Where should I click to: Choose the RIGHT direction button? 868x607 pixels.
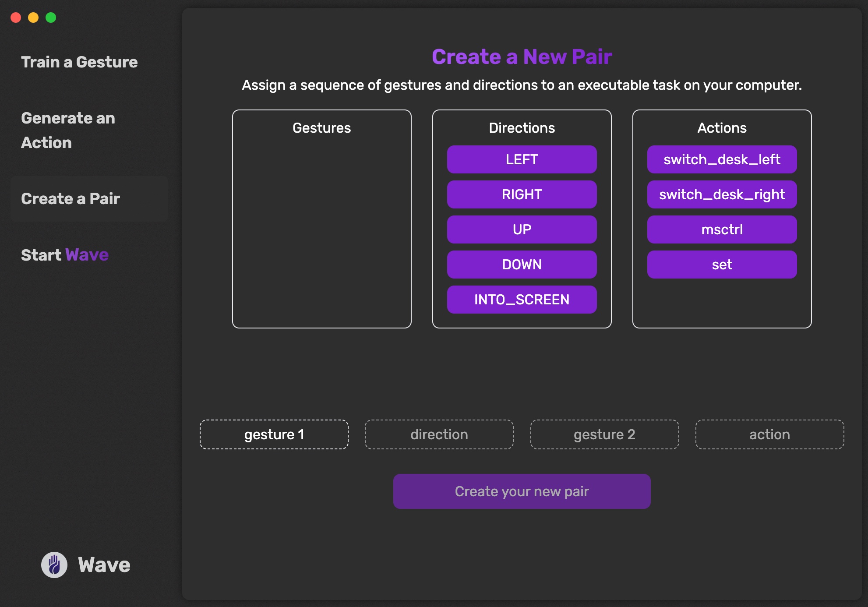522,194
